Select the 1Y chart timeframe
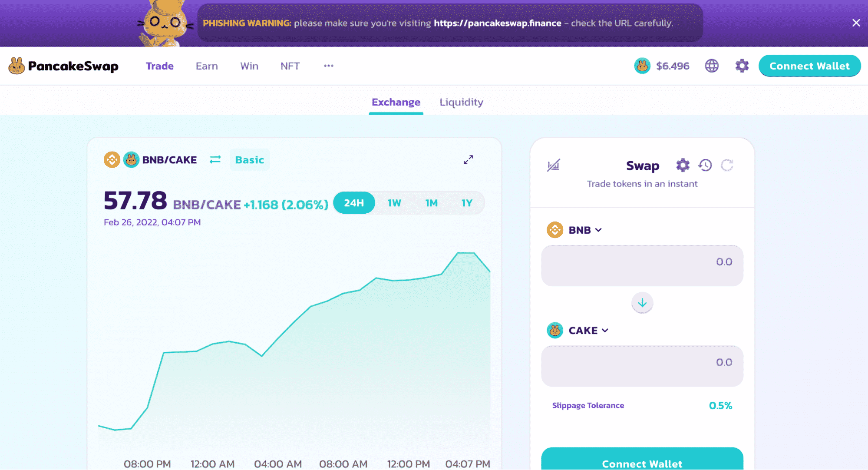 click(x=467, y=203)
